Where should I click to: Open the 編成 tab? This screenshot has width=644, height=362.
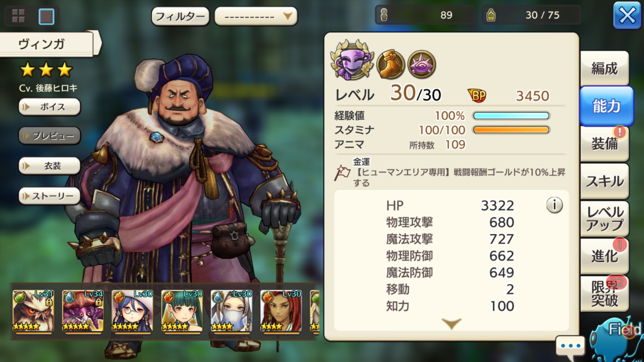pyautogui.click(x=605, y=68)
